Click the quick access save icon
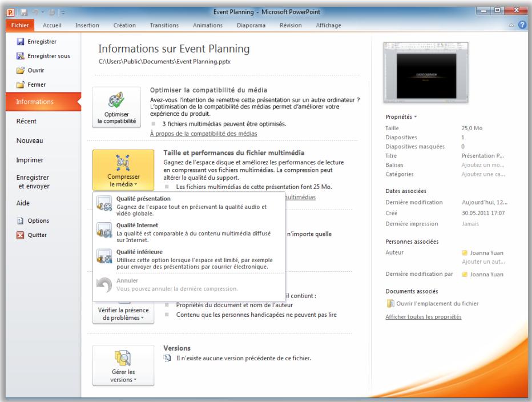532x402 pixels. (x=24, y=13)
